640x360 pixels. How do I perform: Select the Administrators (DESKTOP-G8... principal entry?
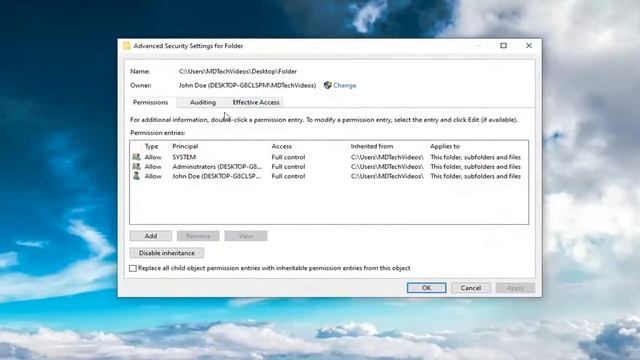(x=217, y=167)
